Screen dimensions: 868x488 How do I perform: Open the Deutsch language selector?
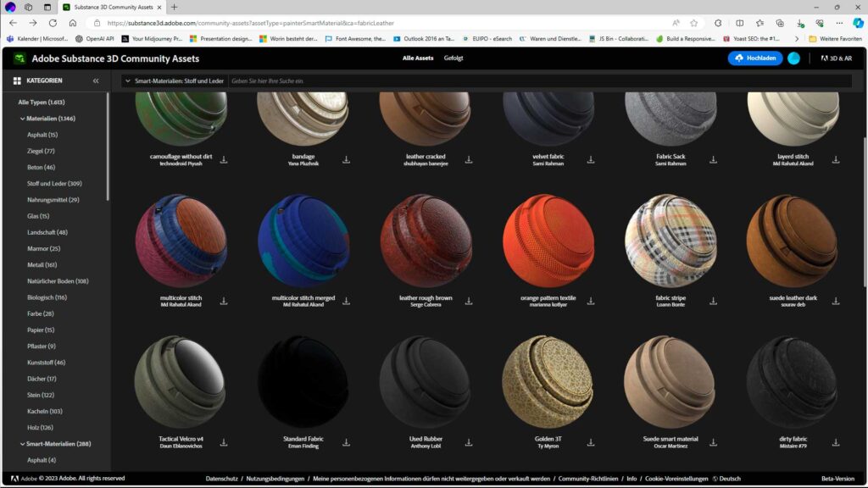point(726,479)
